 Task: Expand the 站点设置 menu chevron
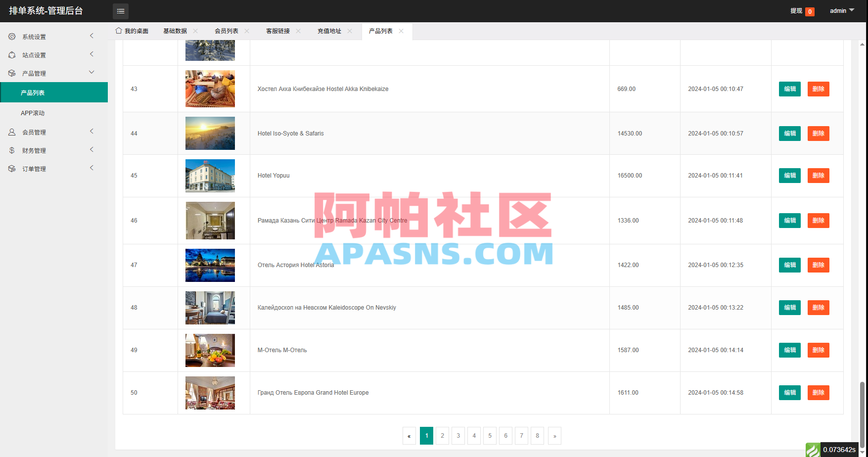point(91,54)
